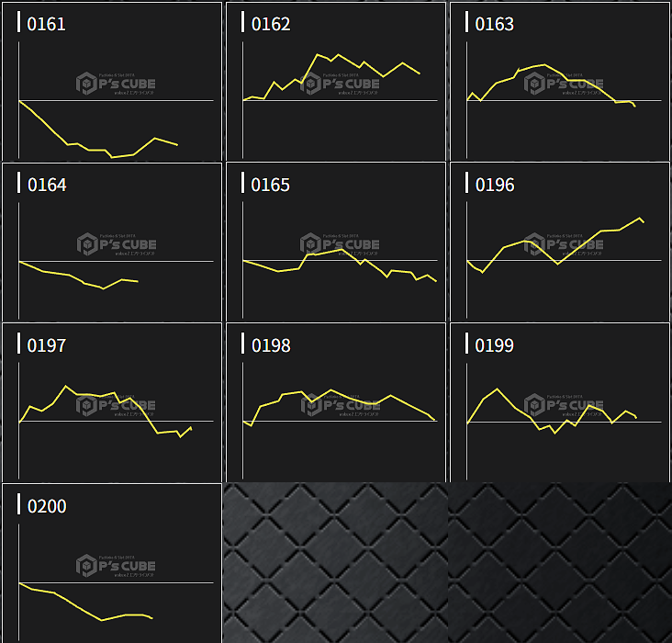Click the 0164 machine number label
Viewport: 672px width, 643px height.
point(47,185)
